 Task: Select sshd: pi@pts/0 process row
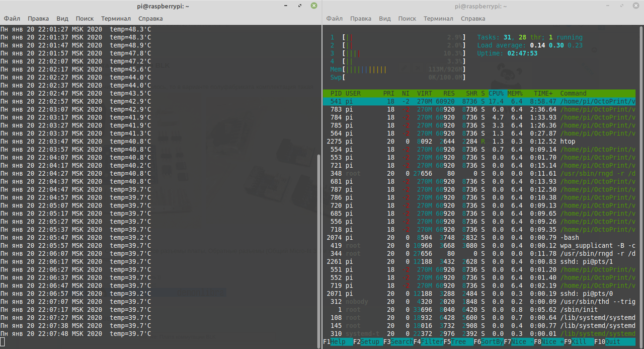[x=479, y=294]
